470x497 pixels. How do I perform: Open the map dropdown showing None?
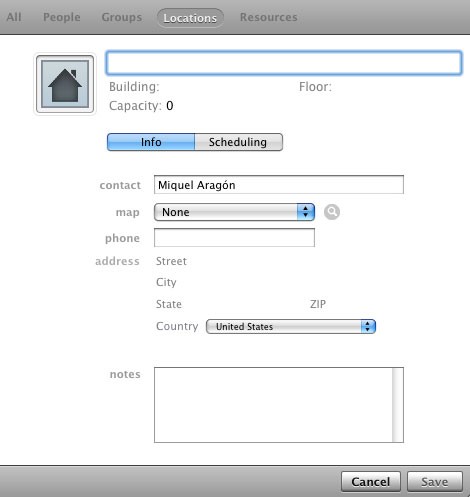234,212
